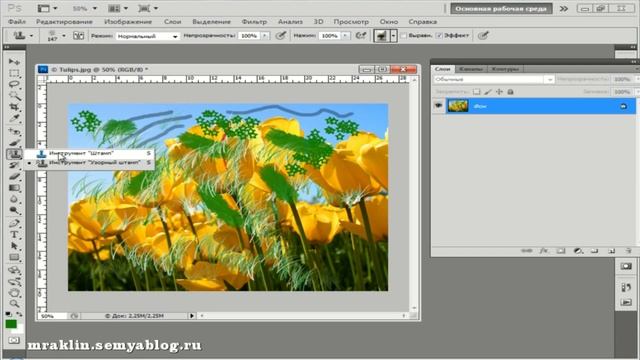The width and height of the screenshot is (640, 360).
Task: Open the Фильтр menu
Action: click(x=254, y=22)
